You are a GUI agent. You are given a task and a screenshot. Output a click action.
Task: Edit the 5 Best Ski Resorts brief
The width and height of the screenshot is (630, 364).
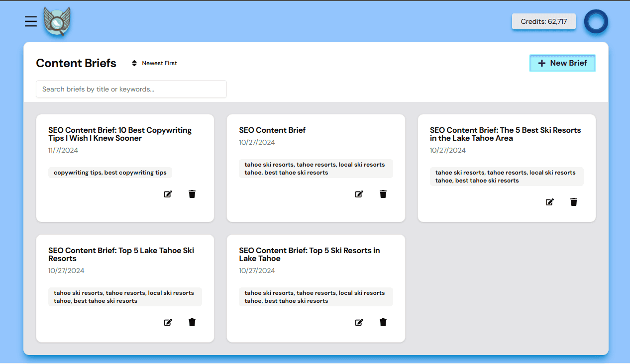(x=549, y=202)
